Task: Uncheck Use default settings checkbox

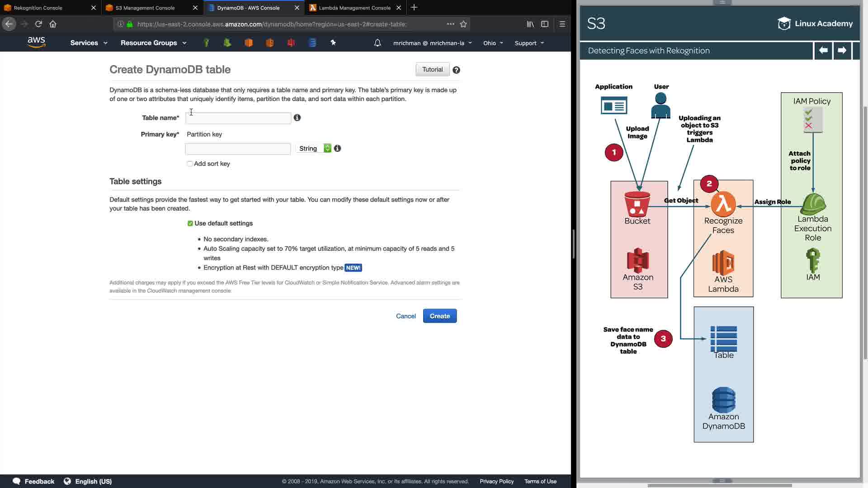Action: 190,223
